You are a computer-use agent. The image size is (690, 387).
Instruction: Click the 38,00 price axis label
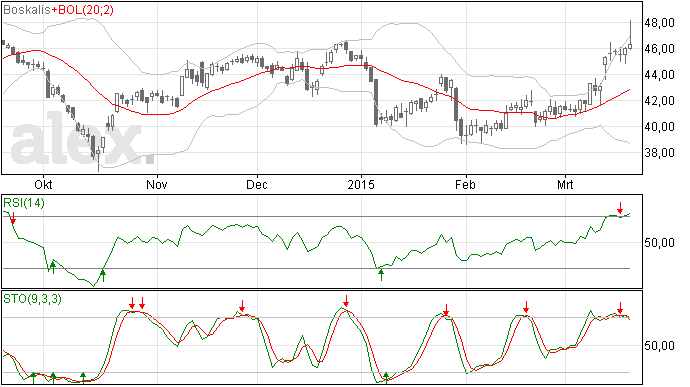tap(659, 153)
